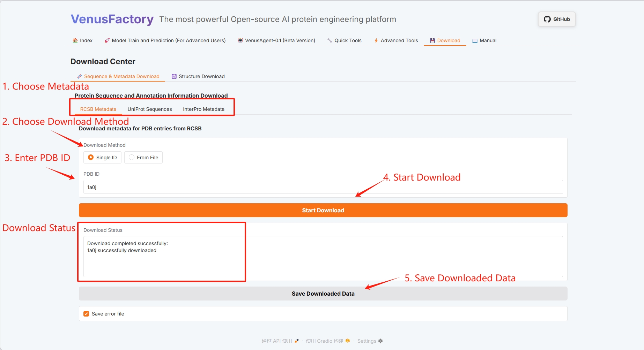Click the book icon beside Manual
644x350 pixels.
click(x=475, y=40)
